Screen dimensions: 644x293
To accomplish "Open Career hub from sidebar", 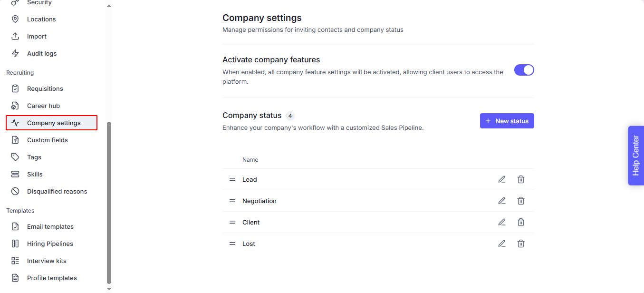I will pyautogui.click(x=43, y=106).
